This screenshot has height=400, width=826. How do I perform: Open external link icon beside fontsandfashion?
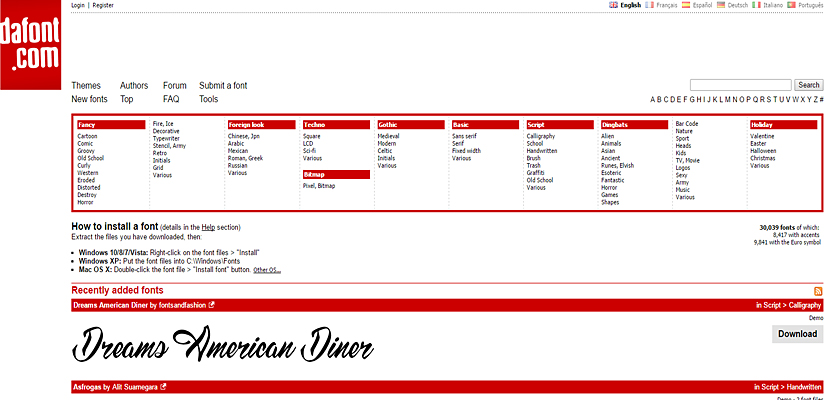[211, 305]
